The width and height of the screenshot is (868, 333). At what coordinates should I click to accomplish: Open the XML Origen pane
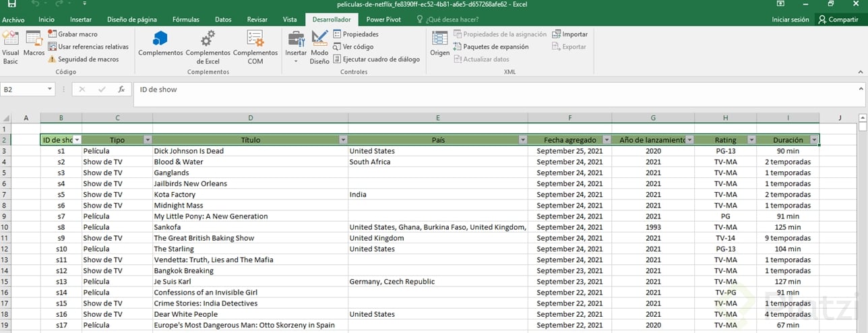click(440, 44)
